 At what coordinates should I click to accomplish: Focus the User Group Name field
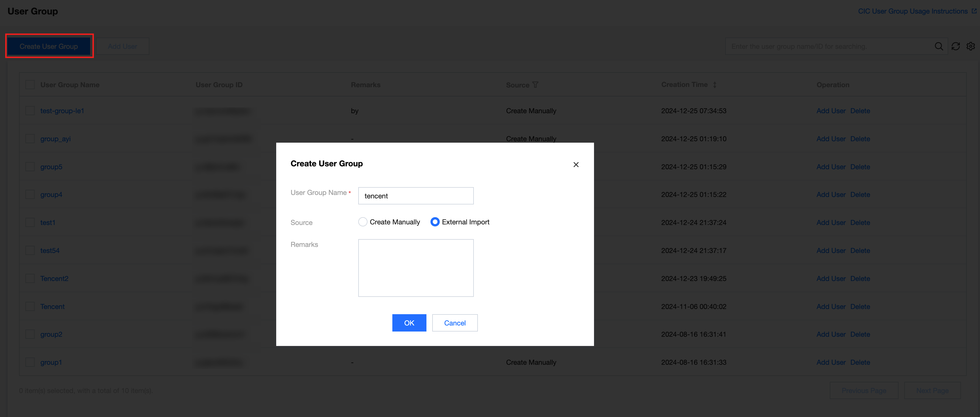[x=415, y=196]
